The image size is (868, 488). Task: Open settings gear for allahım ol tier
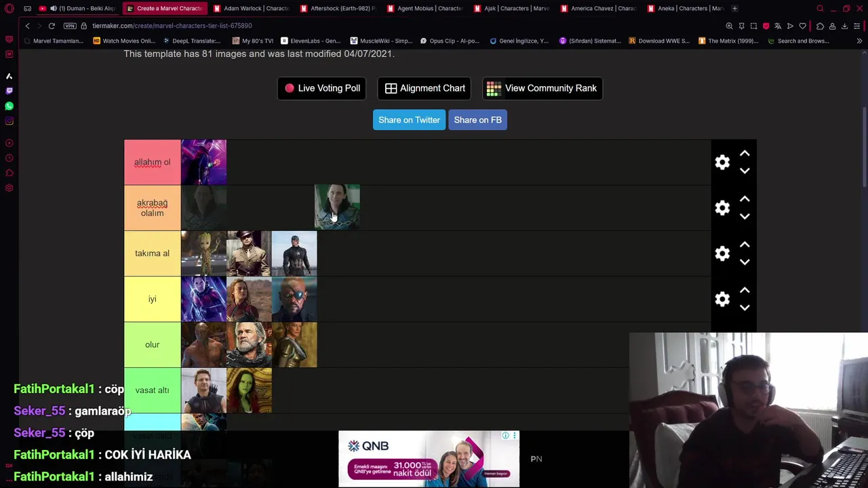pos(722,162)
